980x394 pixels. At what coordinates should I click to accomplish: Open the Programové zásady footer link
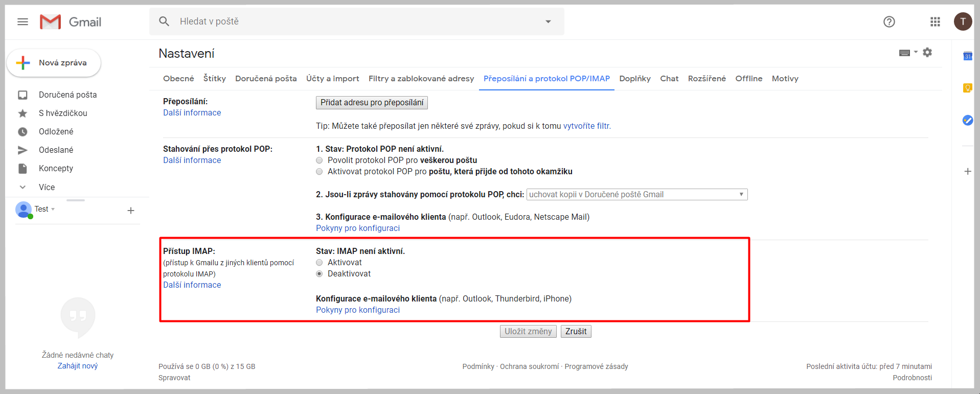coord(597,366)
